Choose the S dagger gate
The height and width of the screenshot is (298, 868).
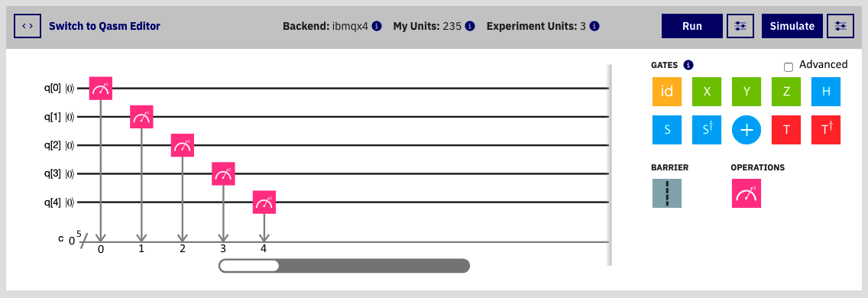coord(706,130)
